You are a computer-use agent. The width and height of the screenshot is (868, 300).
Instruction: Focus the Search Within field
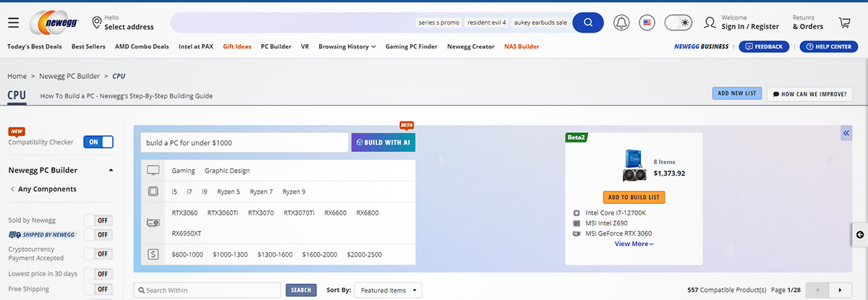207,290
